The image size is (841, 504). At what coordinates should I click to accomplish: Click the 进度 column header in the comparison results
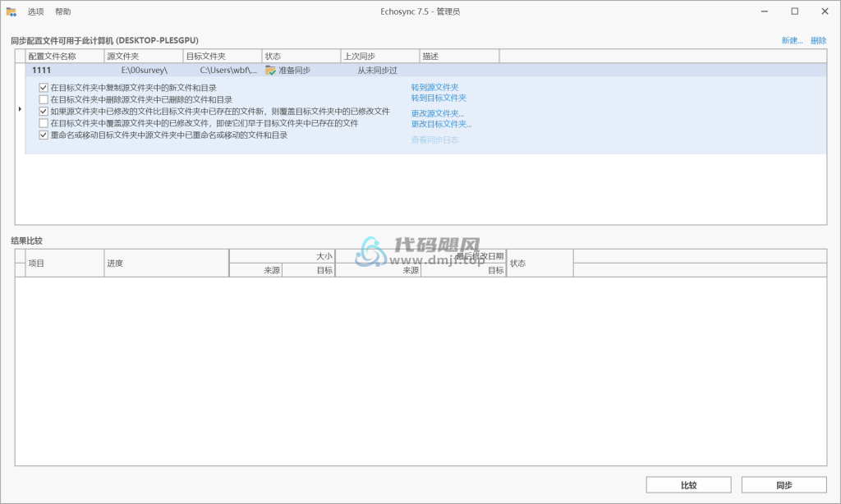point(166,263)
